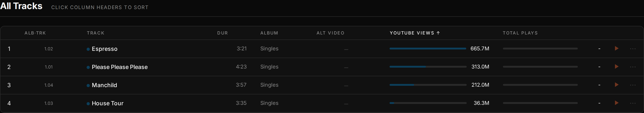
Task: Sort by Alt Video column header
Action: pos(330,33)
